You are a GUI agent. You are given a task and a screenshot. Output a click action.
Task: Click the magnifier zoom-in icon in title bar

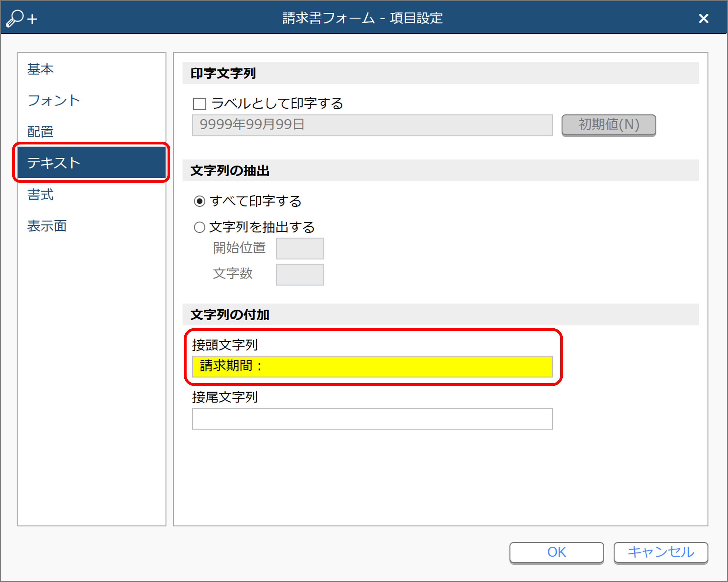[21, 18]
